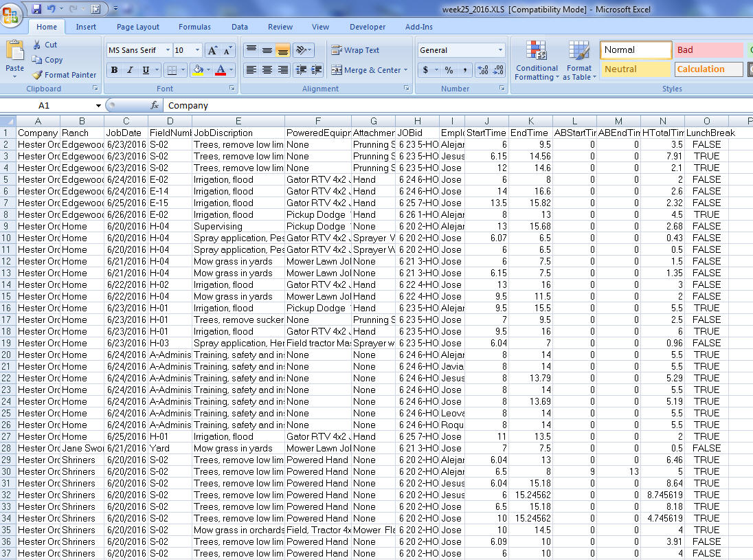
Task: Launch the Number format dialog
Action: [502, 89]
